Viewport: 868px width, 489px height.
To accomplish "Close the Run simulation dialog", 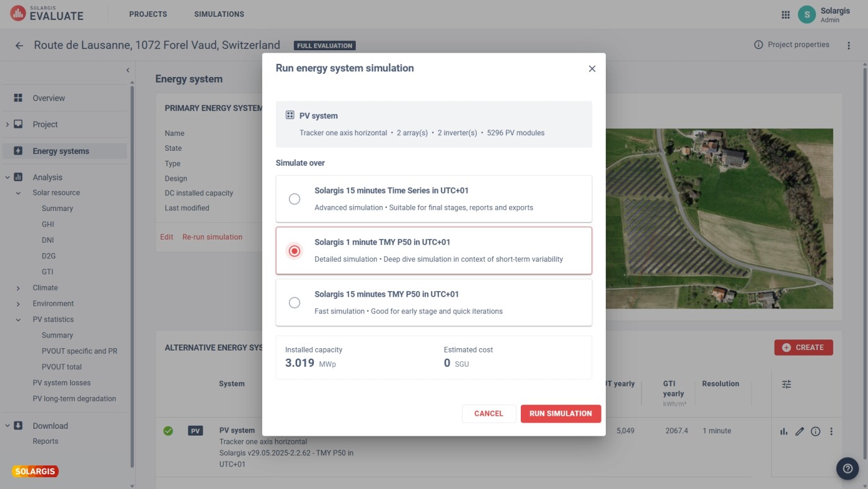I will 592,69.
